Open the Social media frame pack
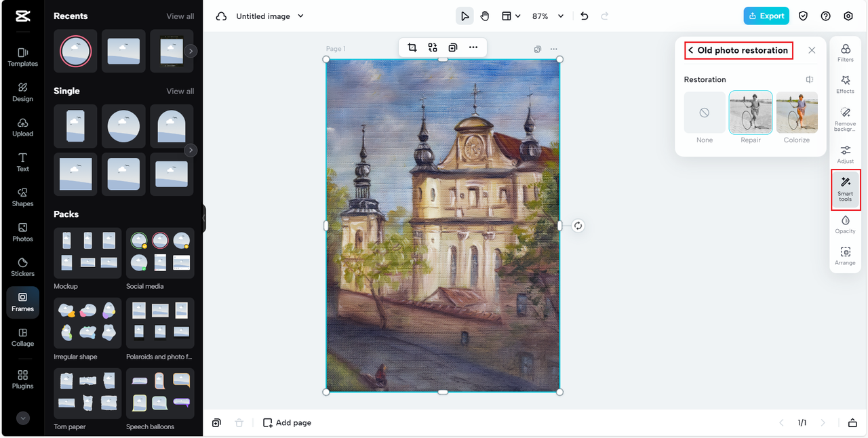 point(160,253)
